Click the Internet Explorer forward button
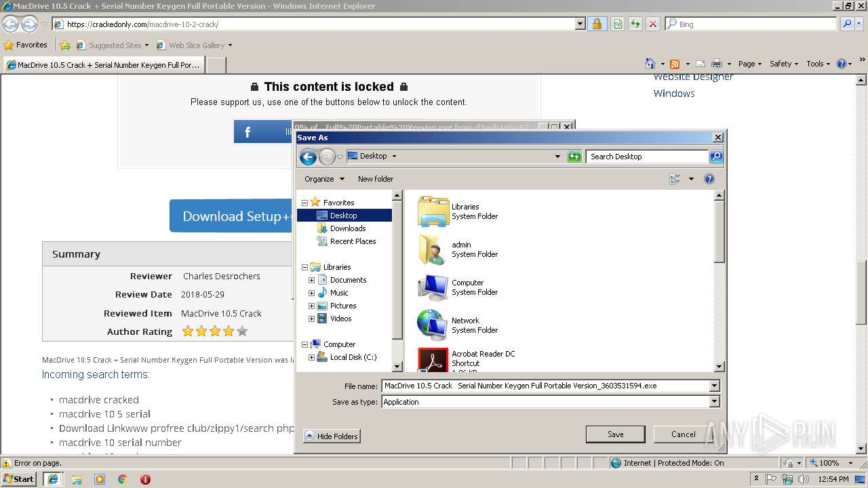This screenshot has height=488, width=868. pyautogui.click(x=29, y=24)
